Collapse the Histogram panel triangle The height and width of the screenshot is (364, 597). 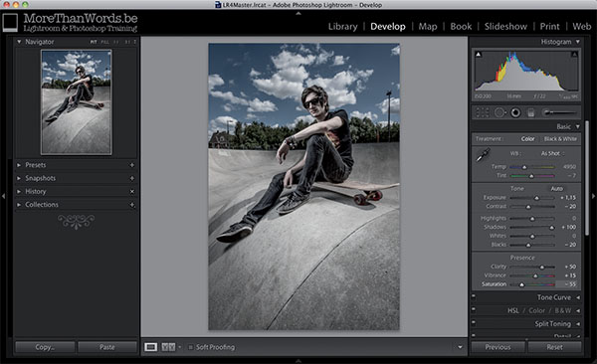tap(578, 42)
